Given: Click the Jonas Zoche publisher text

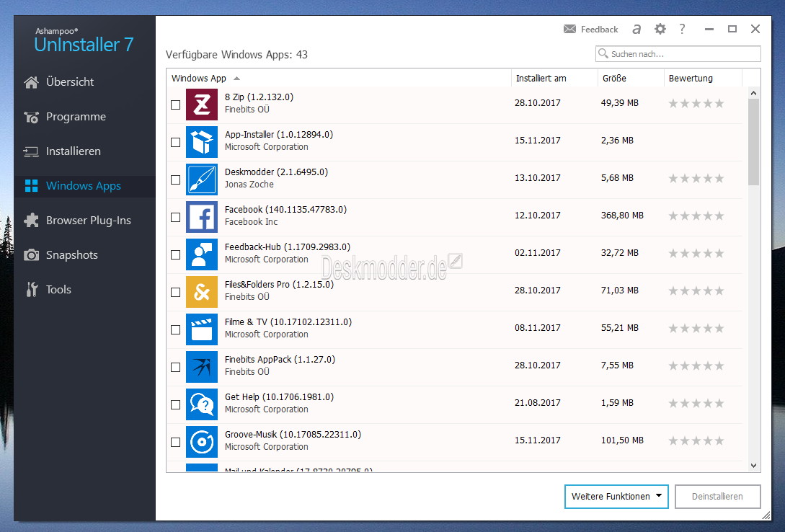Looking at the screenshot, I should pyautogui.click(x=249, y=184).
